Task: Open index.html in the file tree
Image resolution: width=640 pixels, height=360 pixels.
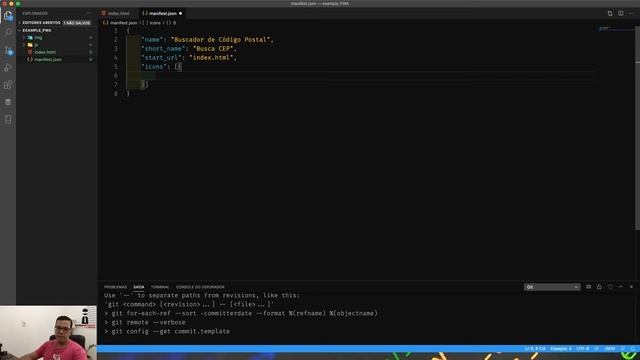Action: coord(45,52)
